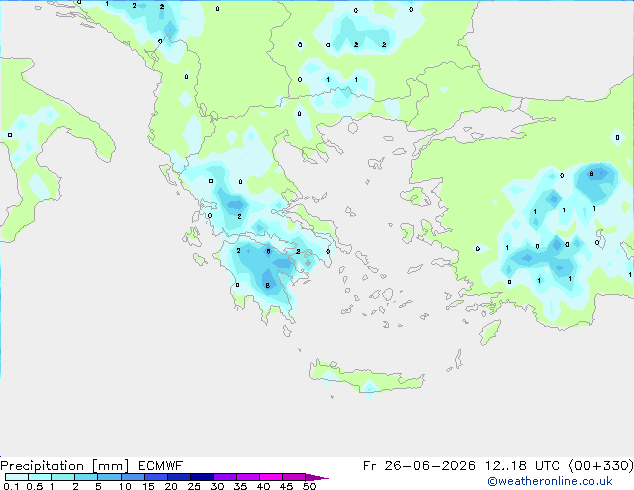Click the 0.1–0.5 mm legend color swatch

(17, 477)
